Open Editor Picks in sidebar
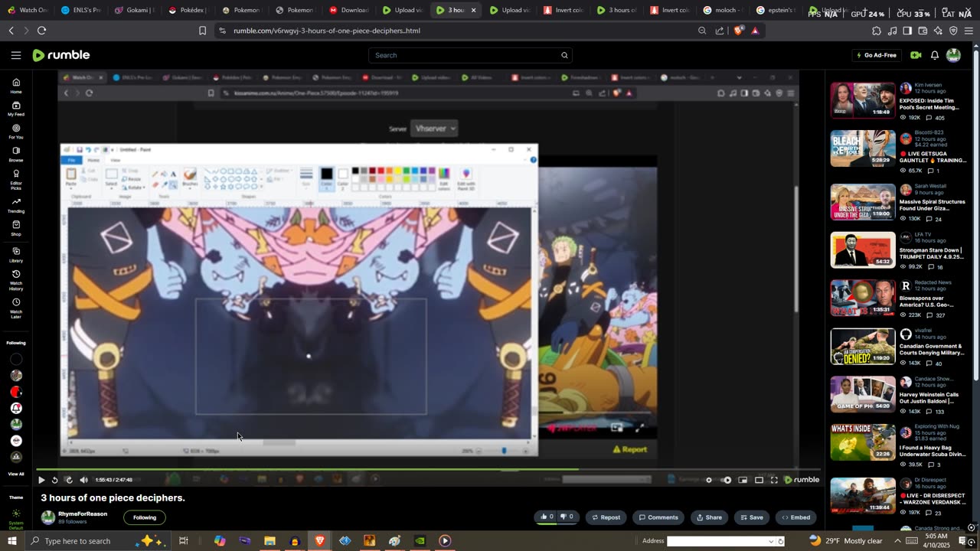Image resolution: width=980 pixels, height=551 pixels. tap(16, 180)
